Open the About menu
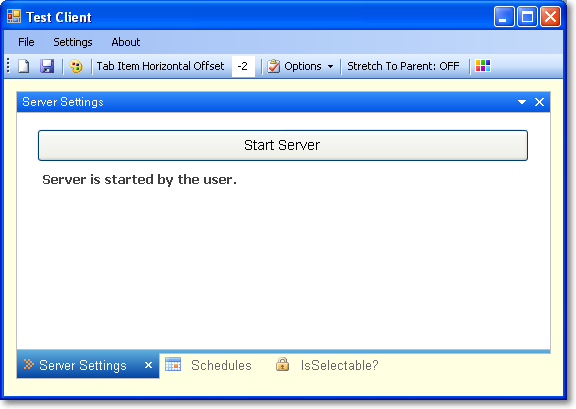Screen dimensions: 576x409 (126, 42)
